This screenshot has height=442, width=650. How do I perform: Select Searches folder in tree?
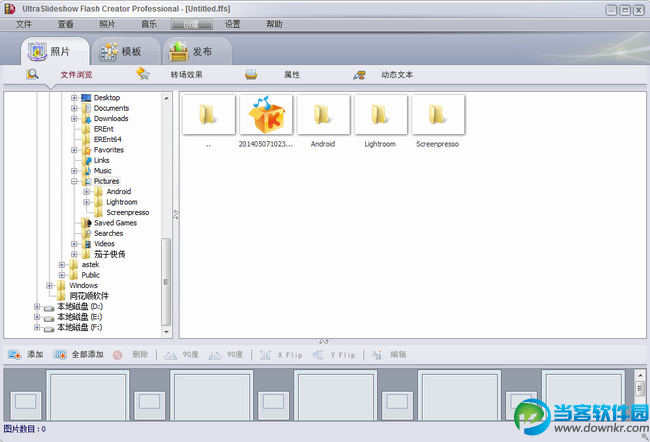[109, 233]
